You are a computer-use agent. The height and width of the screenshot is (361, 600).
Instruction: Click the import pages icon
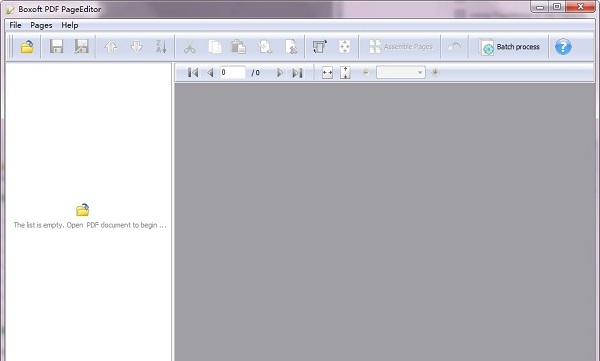[x=265, y=47]
